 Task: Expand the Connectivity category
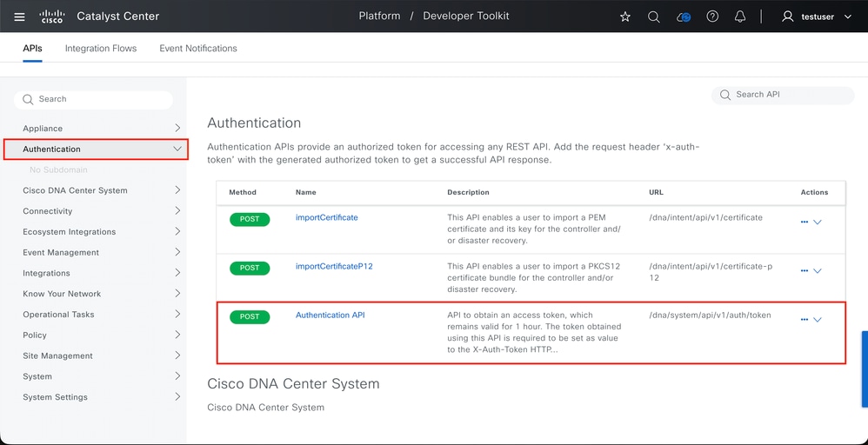pyautogui.click(x=177, y=210)
